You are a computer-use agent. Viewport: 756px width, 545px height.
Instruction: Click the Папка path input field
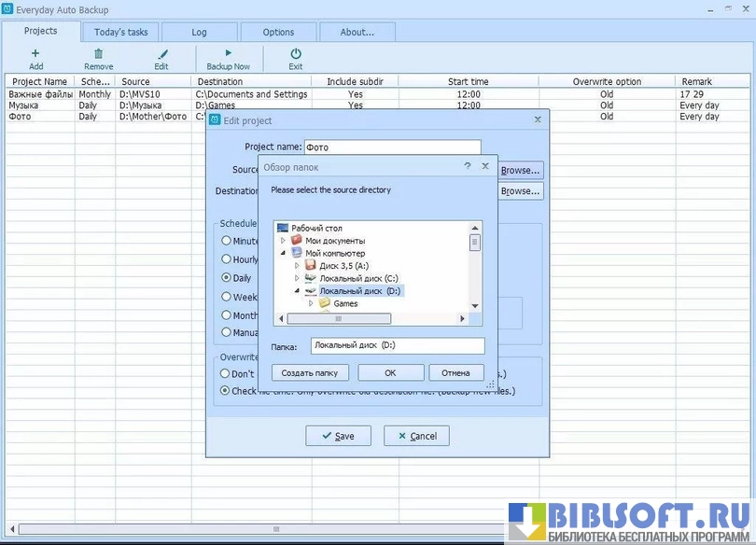click(x=397, y=346)
